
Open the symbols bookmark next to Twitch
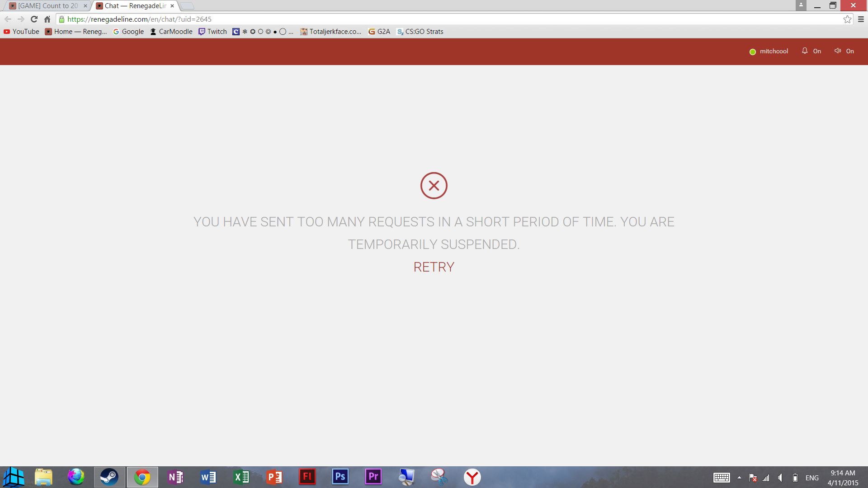tap(263, 32)
